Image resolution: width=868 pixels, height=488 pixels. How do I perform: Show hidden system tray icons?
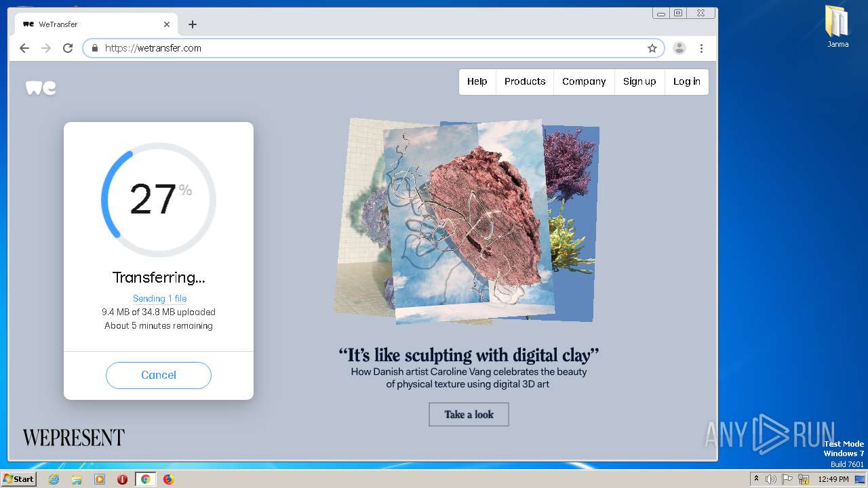coord(756,479)
